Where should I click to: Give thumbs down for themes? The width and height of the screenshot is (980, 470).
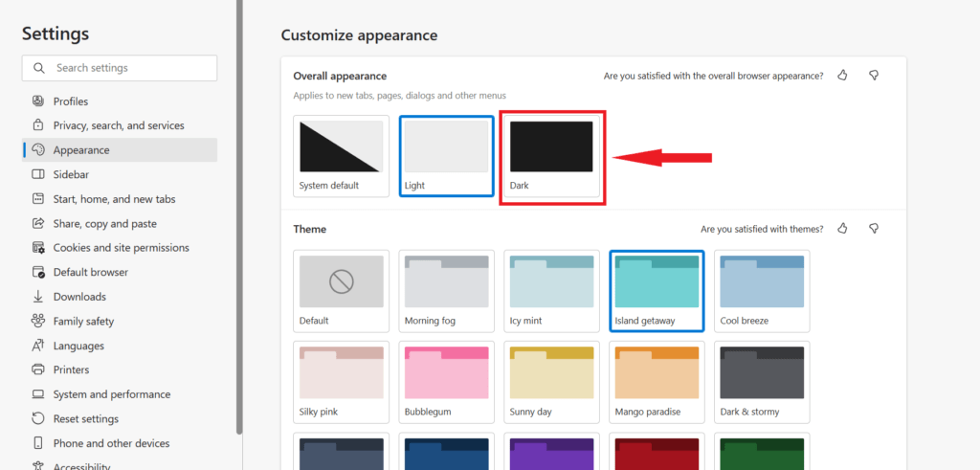[874, 229]
